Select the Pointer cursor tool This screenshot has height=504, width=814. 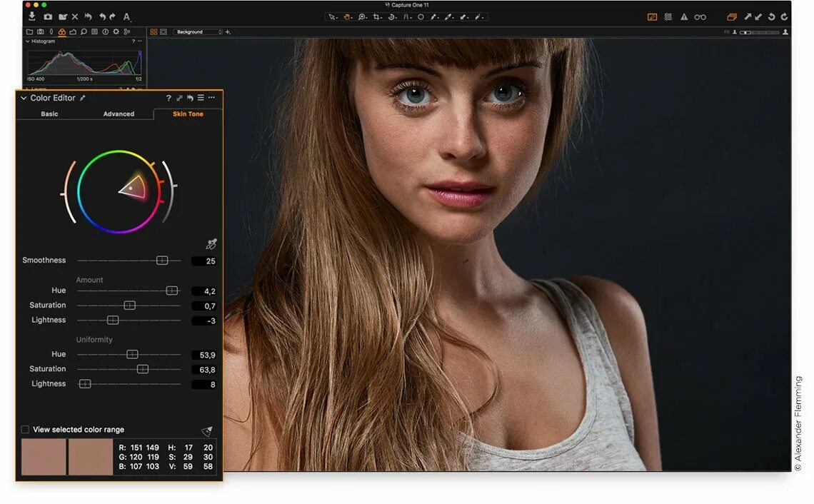coord(332,17)
